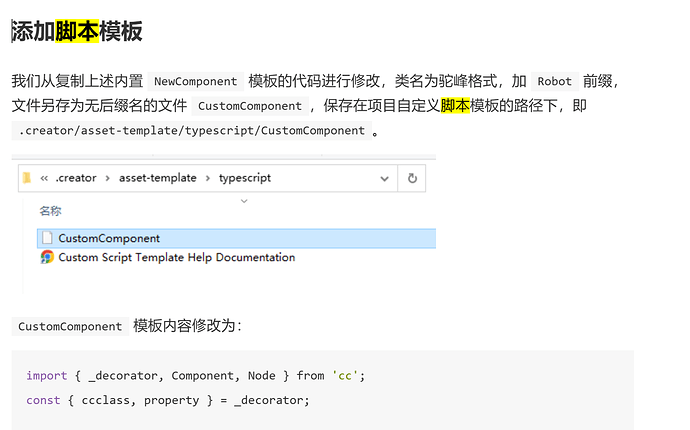Click the double-chevron before .creator

point(45,178)
